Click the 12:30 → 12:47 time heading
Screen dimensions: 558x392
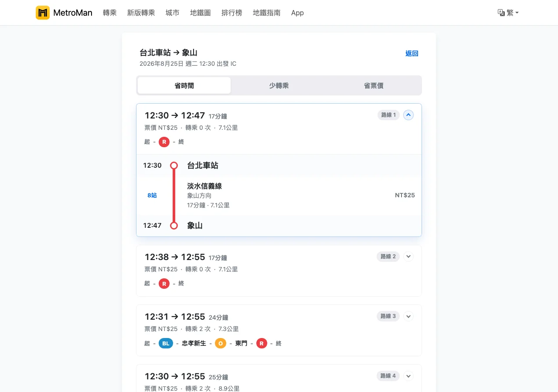(x=175, y=115)
